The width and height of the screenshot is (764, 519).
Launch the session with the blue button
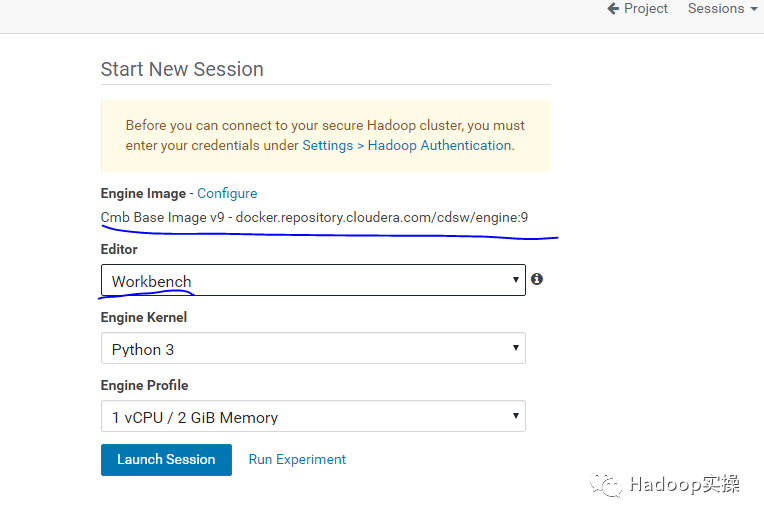click(x=166, y=460)
